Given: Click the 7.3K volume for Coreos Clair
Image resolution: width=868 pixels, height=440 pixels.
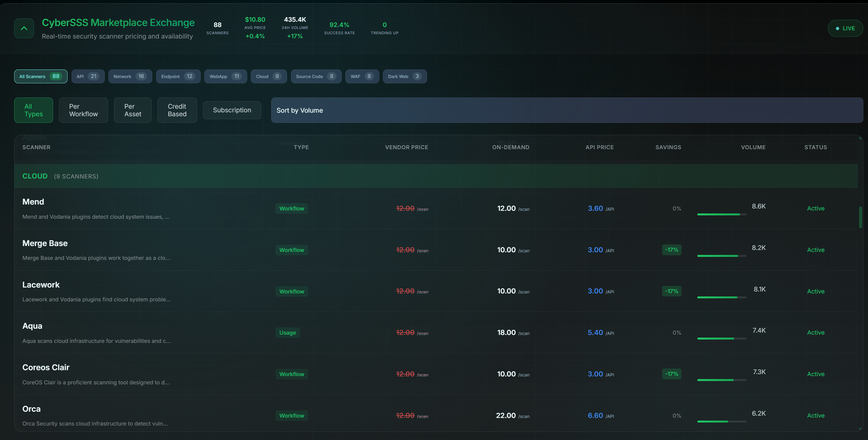Looking at the screenshot, I should point(759,372).
